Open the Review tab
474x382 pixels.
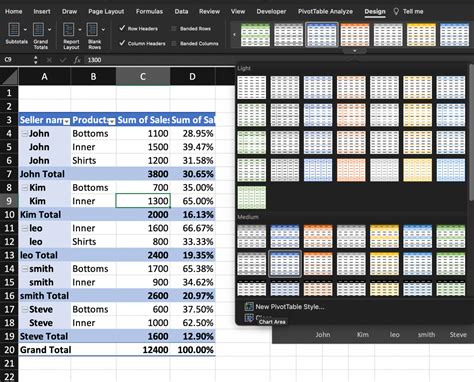209,11
